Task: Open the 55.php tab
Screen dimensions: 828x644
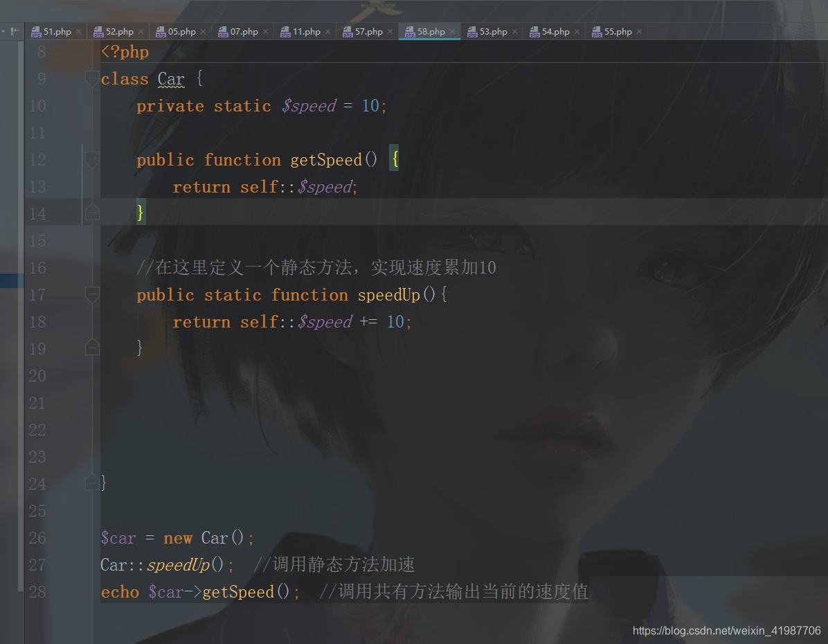Action: coord(618,32)
